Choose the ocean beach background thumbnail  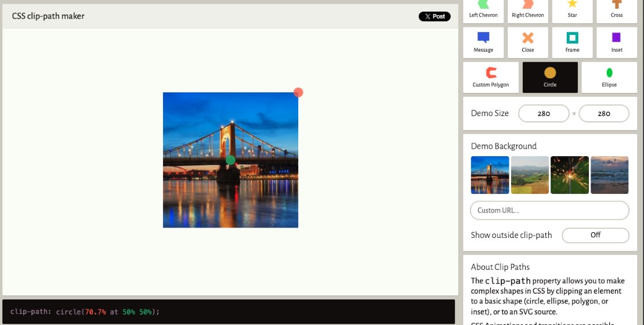[x=610, y=175]
